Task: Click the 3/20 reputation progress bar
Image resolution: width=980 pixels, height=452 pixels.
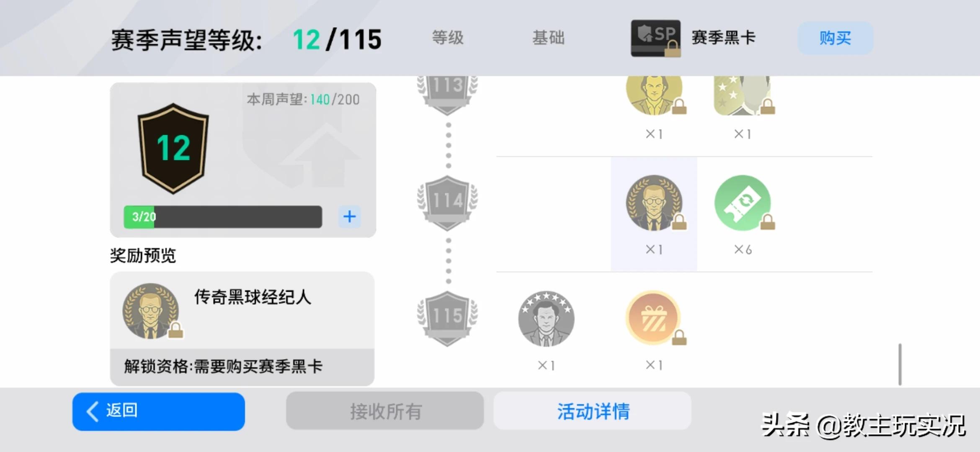Action: click(223, 217)
